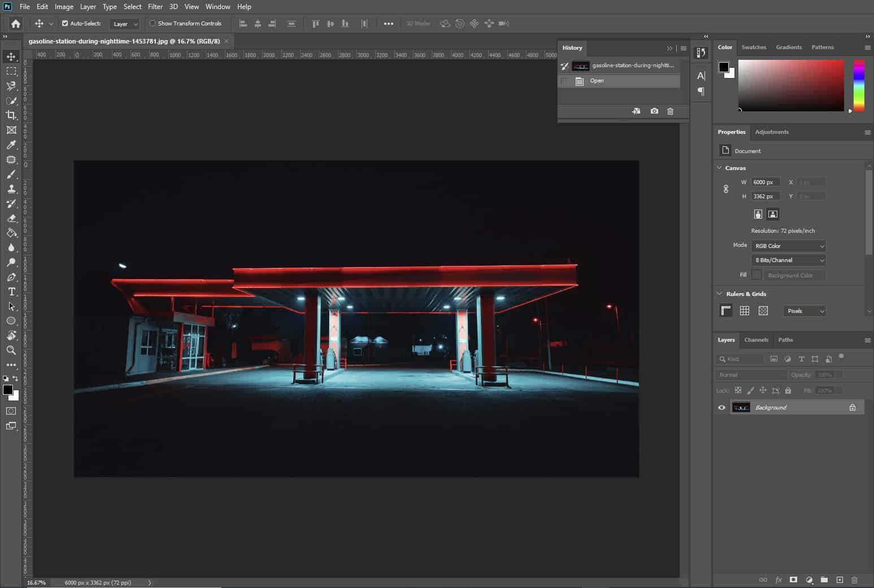Viewport: 874px width, 588px height.
Task: Switch to the Swatches tab
Action: (x=754, y=47)
